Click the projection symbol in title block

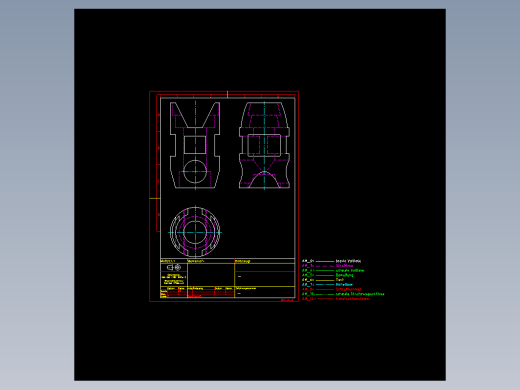click(x=174, y=267)
